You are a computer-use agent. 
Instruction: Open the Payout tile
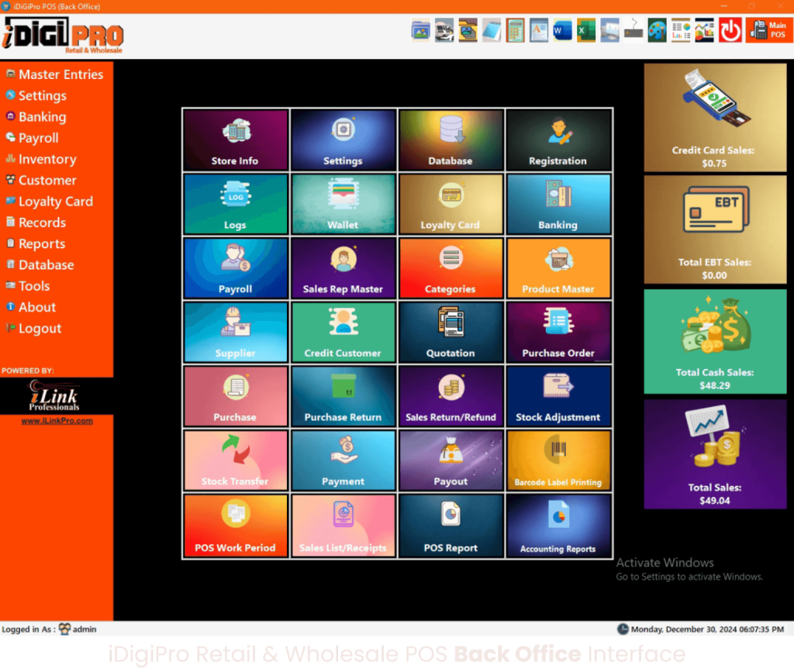(x=451, y=461)
